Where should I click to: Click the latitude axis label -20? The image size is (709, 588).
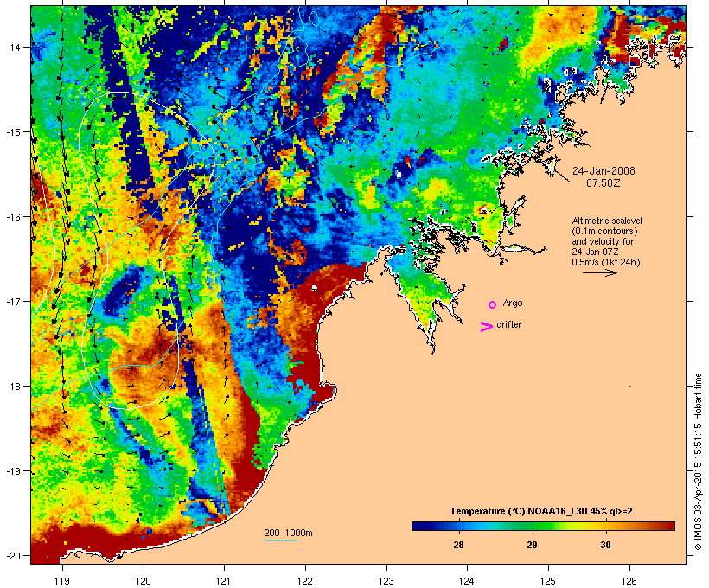12,555
